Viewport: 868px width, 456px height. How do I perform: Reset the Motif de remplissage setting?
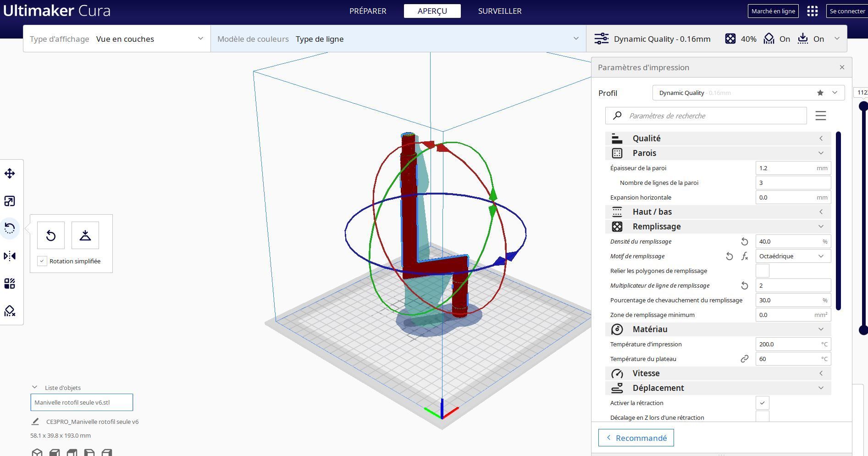730,256
